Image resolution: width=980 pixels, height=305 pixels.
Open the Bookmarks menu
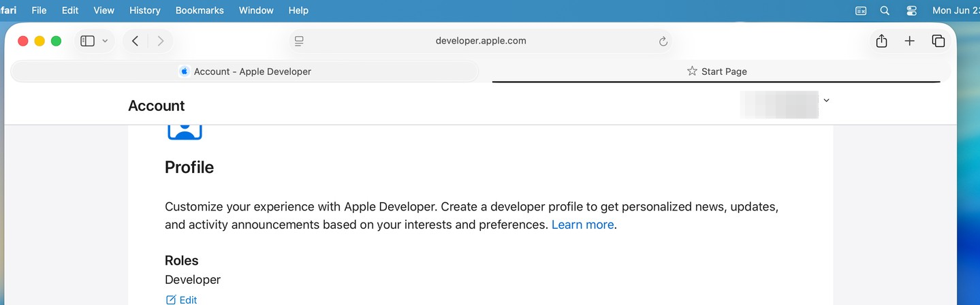click(x=199, y=10)
